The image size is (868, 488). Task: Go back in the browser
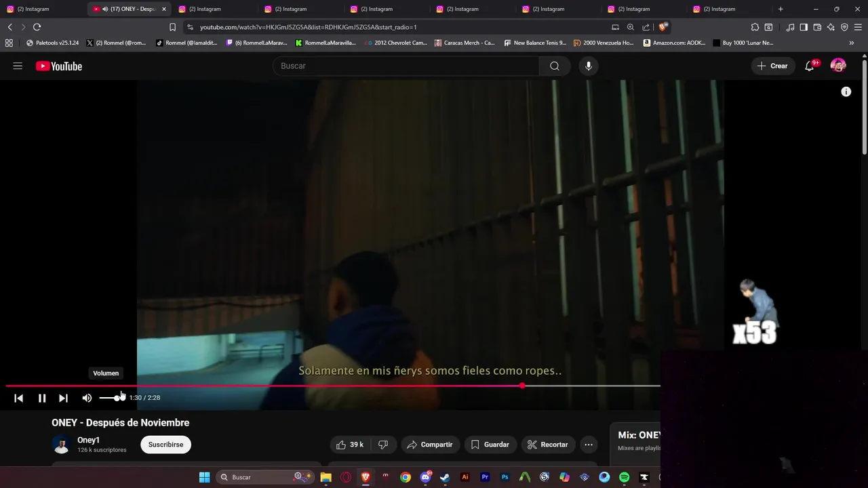click(10, 27)
